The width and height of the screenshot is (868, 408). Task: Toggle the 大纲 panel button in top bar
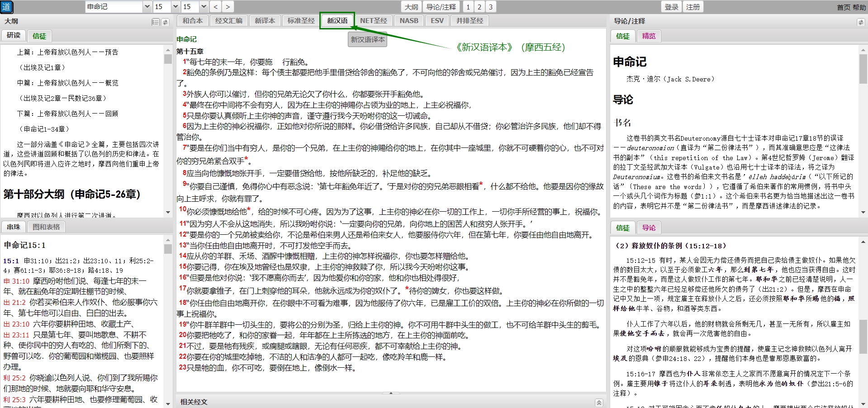pyautogui.click(x=411, y=7)
